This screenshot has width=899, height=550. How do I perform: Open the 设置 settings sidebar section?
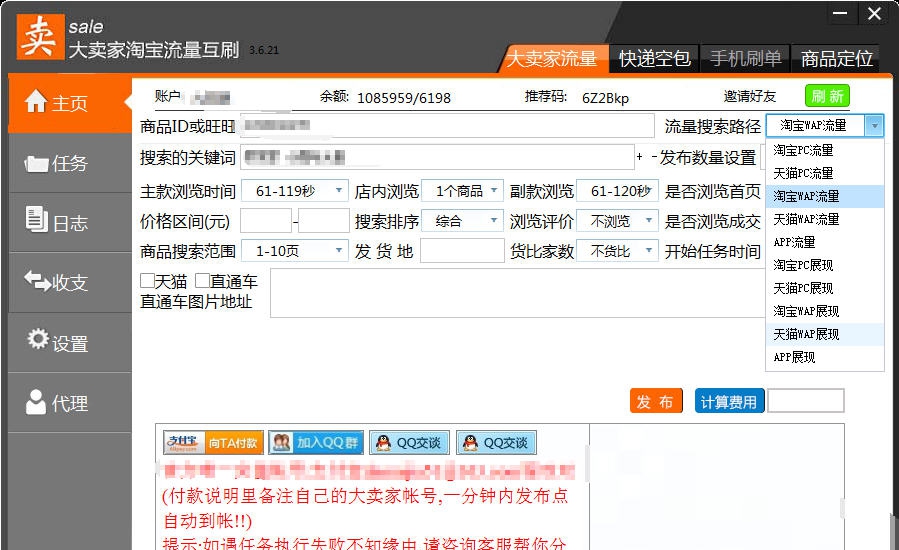pyautogui.click(x=70, y=343)
